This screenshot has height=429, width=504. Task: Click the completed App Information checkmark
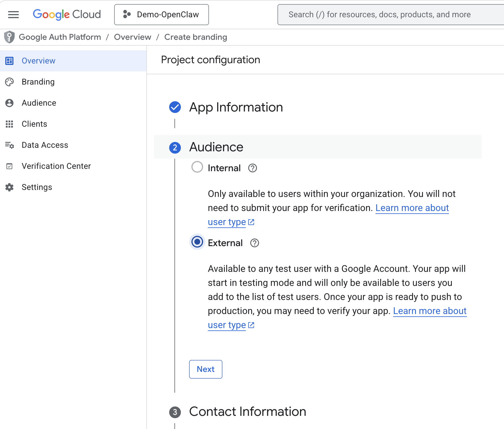(175, 107)
